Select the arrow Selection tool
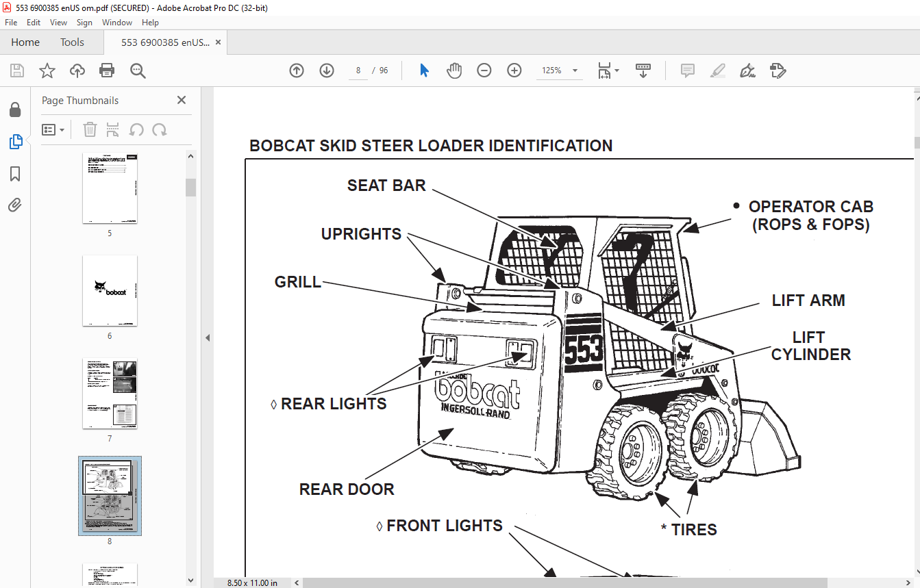 coord(424,71)
